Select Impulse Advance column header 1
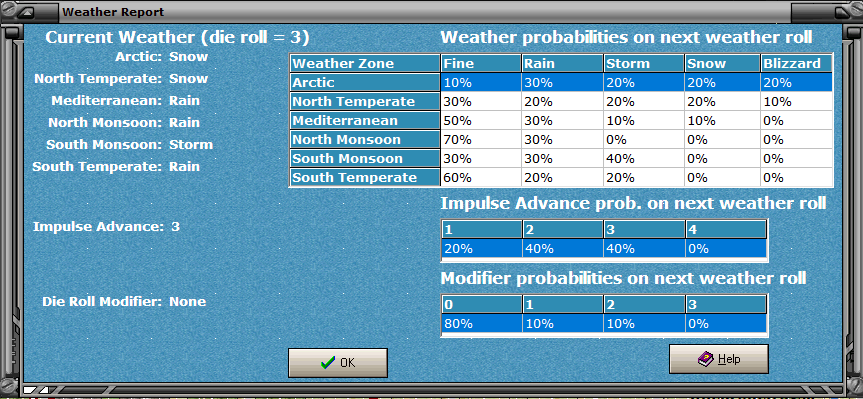Image resolution: width=863 pixels, height=399 pixels. point(482,229)
